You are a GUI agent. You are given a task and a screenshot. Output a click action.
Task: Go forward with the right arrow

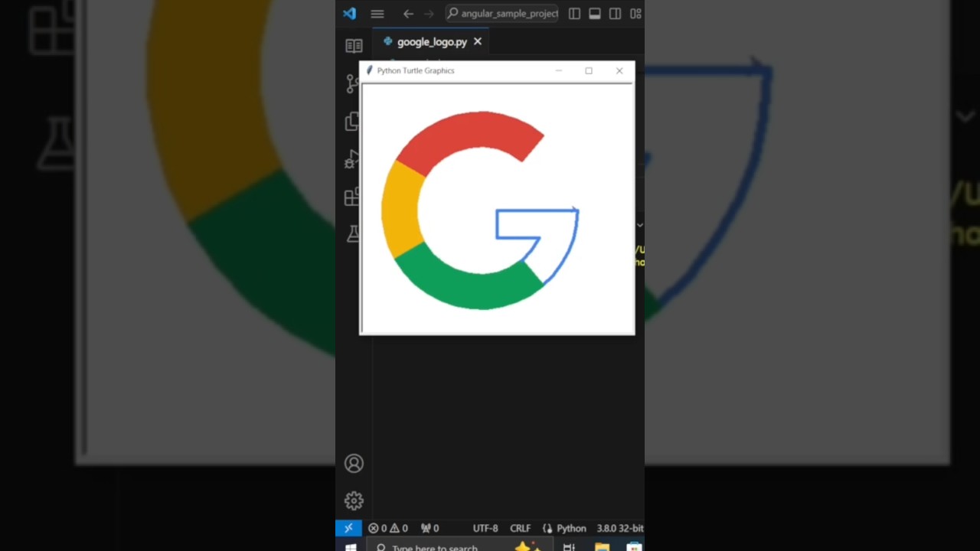point(429,14)
